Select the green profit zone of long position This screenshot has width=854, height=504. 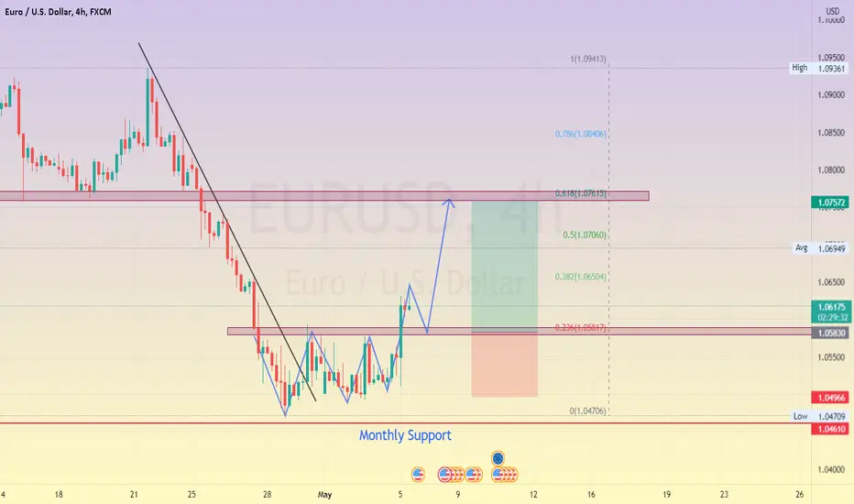tap(504, 266)
